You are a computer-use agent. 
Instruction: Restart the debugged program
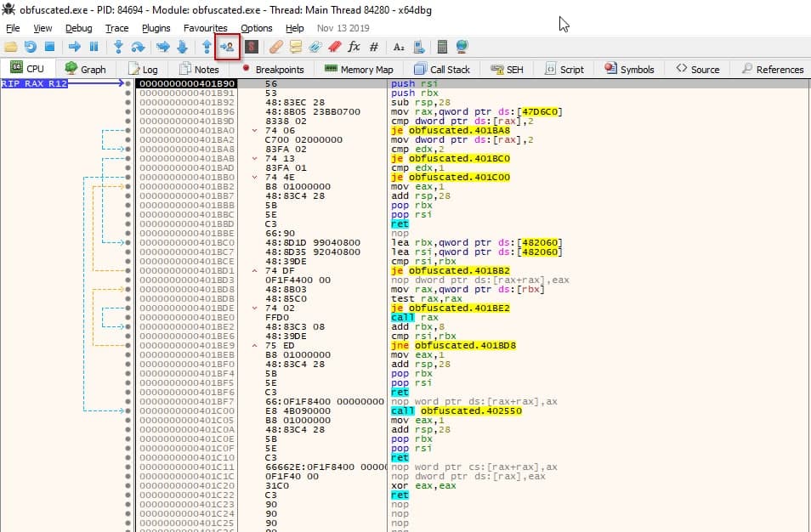[x=31, y=47]
